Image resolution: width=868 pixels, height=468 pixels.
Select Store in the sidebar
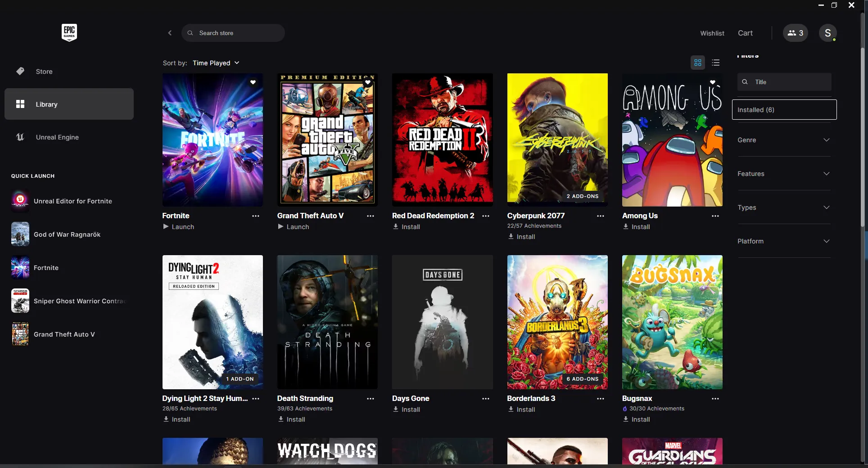point(43,71)
